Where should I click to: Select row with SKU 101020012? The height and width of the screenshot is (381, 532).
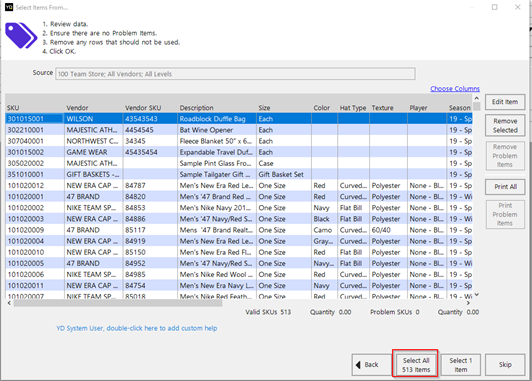(239, 186)
